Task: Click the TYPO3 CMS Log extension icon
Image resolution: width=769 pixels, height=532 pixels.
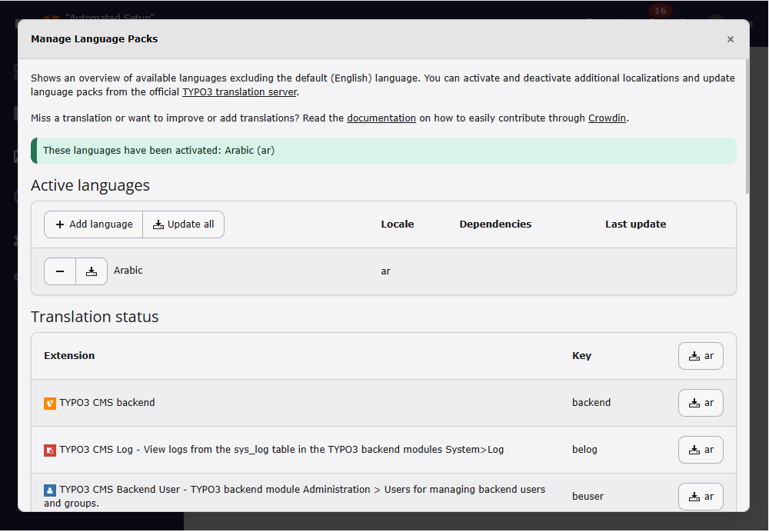Action: pos(50,450)
